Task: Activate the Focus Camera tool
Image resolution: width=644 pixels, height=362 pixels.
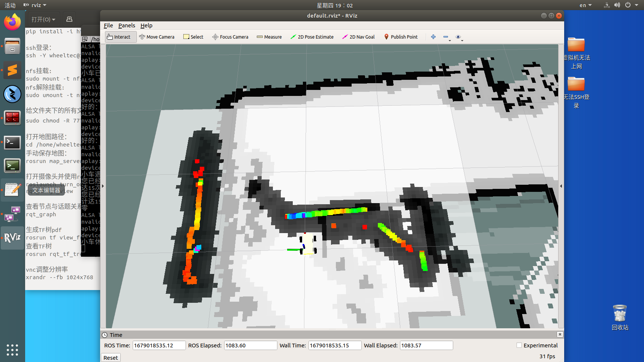Action: pyautogui.click(x=230, y=37)
